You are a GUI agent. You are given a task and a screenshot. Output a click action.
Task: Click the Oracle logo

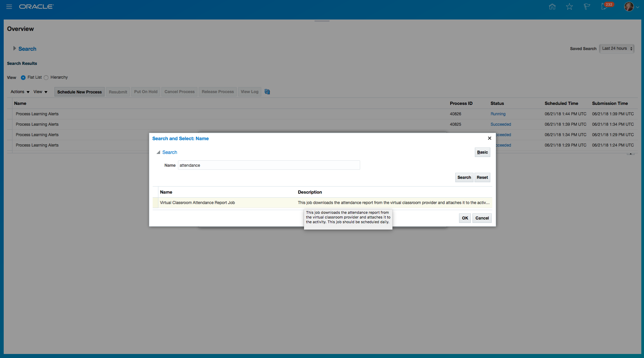pos(36,7)
